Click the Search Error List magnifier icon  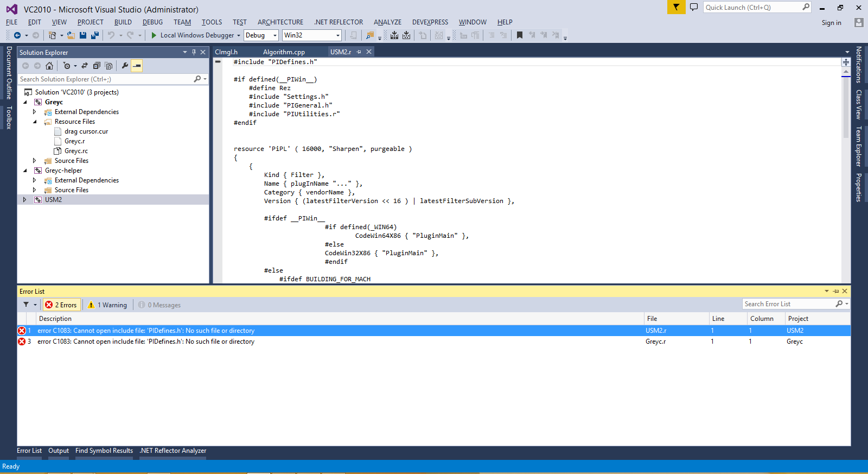point(839,304)
